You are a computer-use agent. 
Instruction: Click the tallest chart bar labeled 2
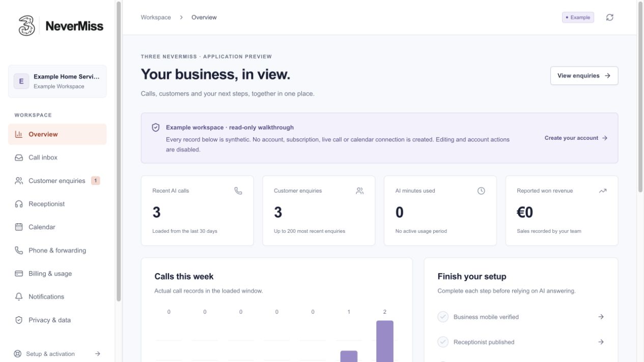385,341
